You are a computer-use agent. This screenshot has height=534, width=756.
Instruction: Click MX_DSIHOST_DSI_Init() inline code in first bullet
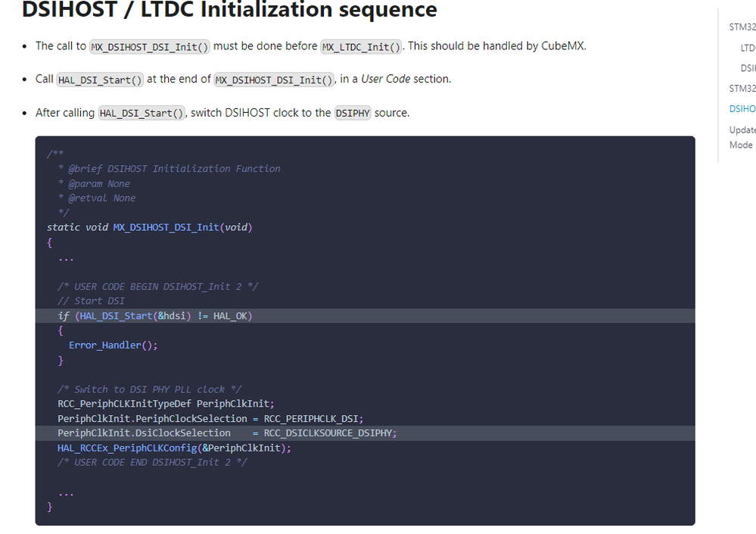coord(150,47)
